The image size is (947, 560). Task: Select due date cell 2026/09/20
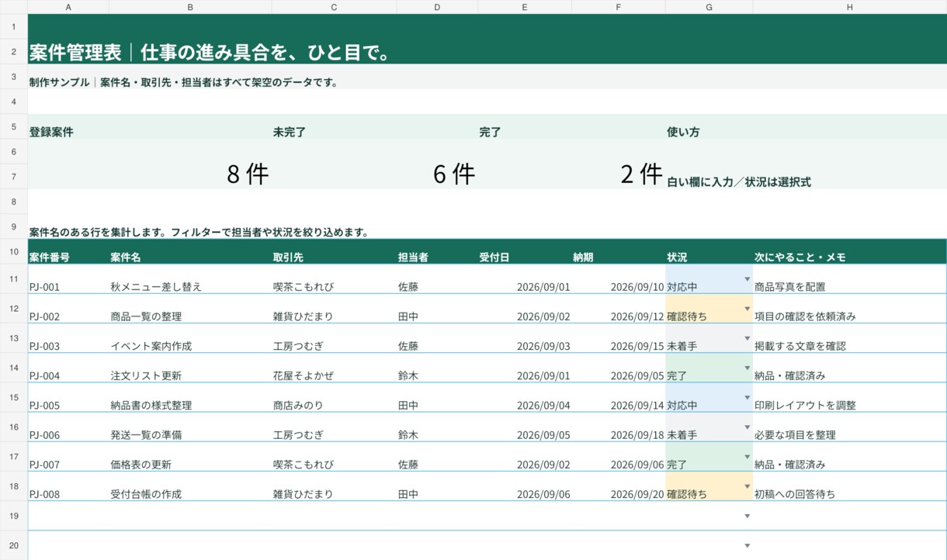click(619, 486)
